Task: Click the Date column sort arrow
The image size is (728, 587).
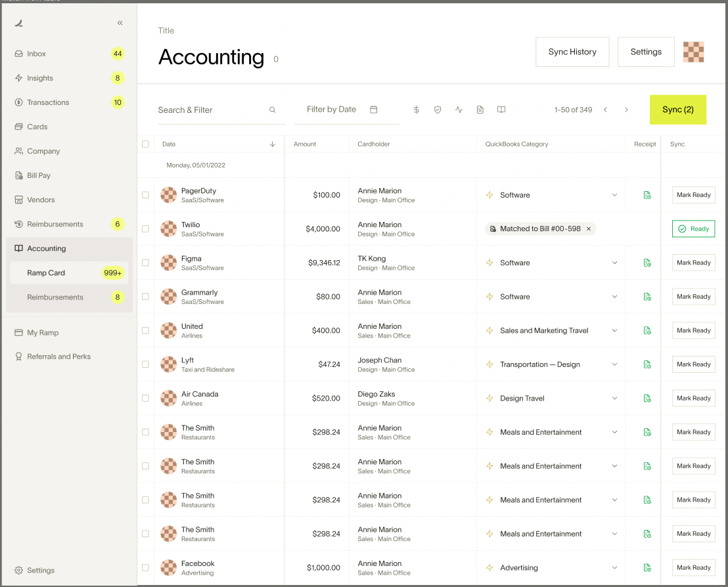Action: pos(273,144)
